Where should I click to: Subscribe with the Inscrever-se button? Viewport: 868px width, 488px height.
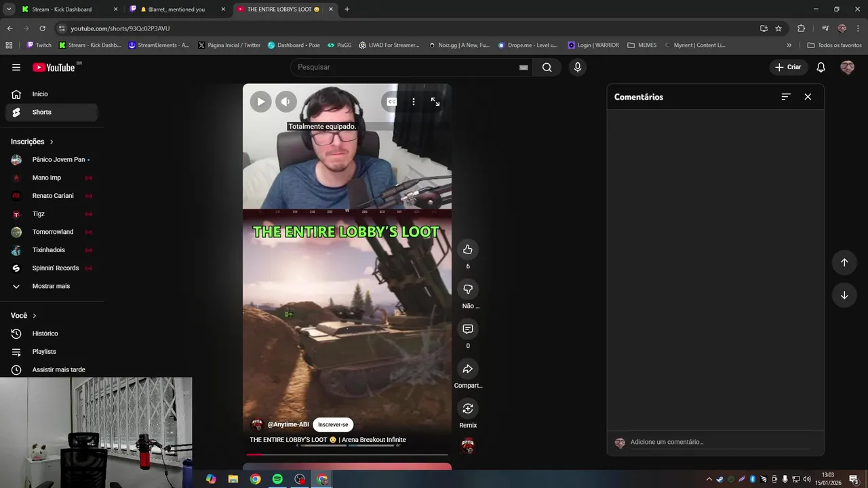[x=333, y=424]
